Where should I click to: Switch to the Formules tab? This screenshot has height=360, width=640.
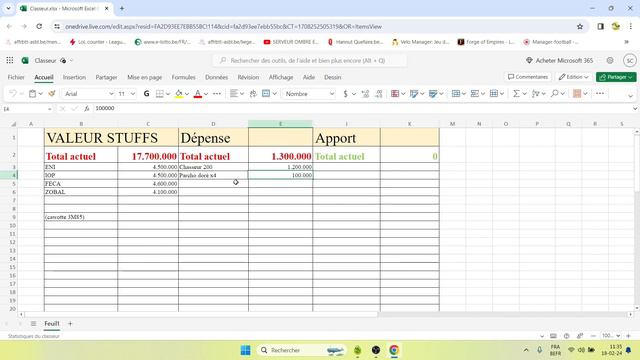pyautogui.click(x=183, y=77)
